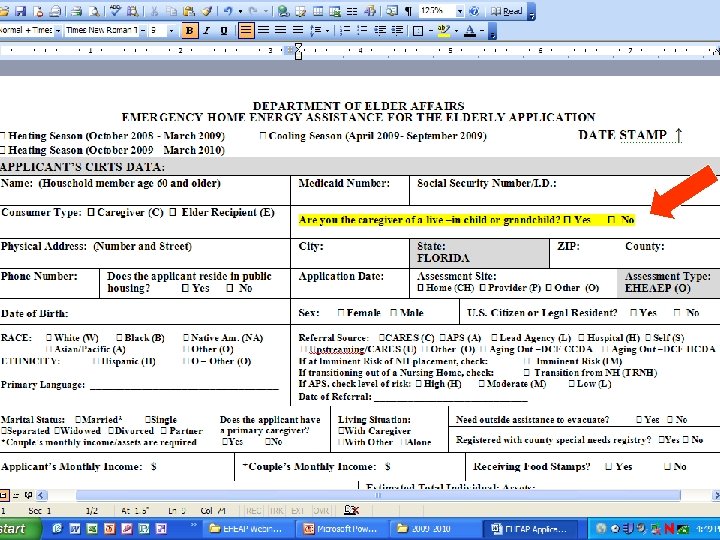Save the document with the floppy disk icon
720x540 pixels.
click(21, 11)
